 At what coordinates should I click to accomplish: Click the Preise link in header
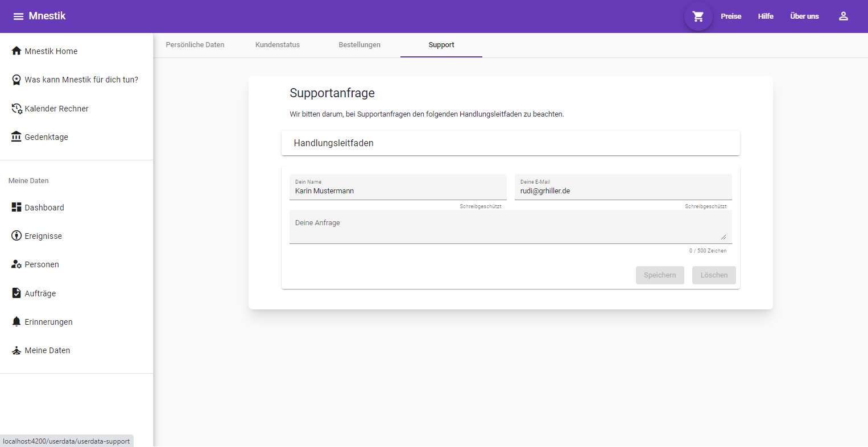pos(731,16)
